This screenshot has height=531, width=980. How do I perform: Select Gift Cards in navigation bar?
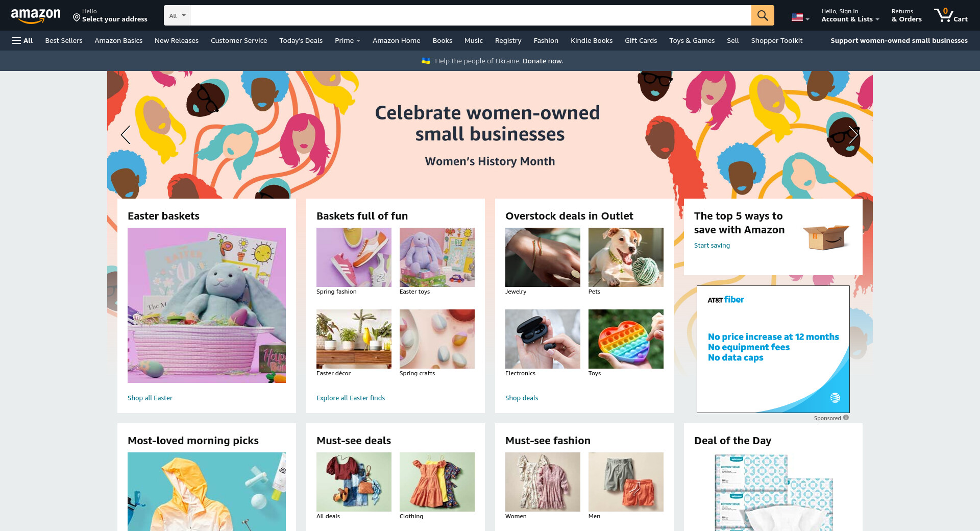pos(641,40)
